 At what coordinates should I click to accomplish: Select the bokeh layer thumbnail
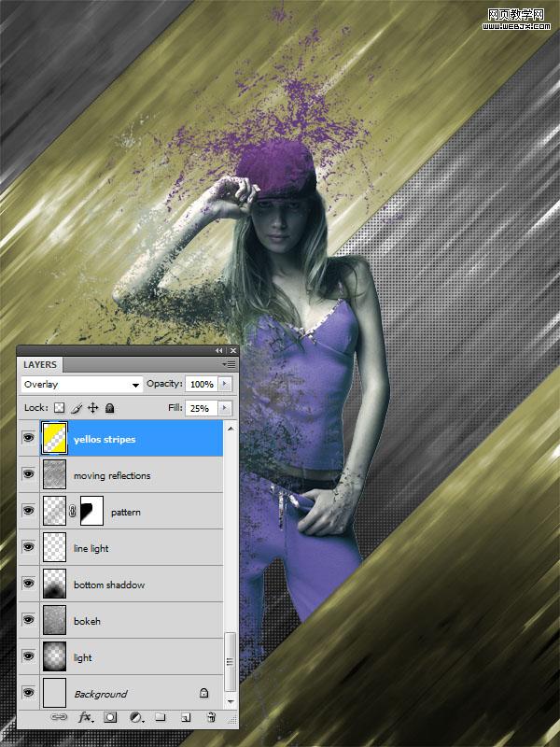tap(55, 620)
